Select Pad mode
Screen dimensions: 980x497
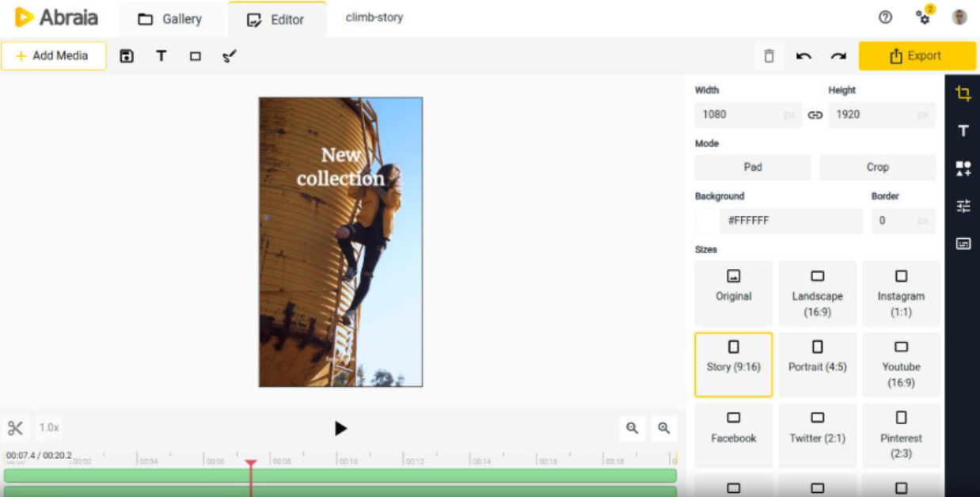click(x=753, y=167)
